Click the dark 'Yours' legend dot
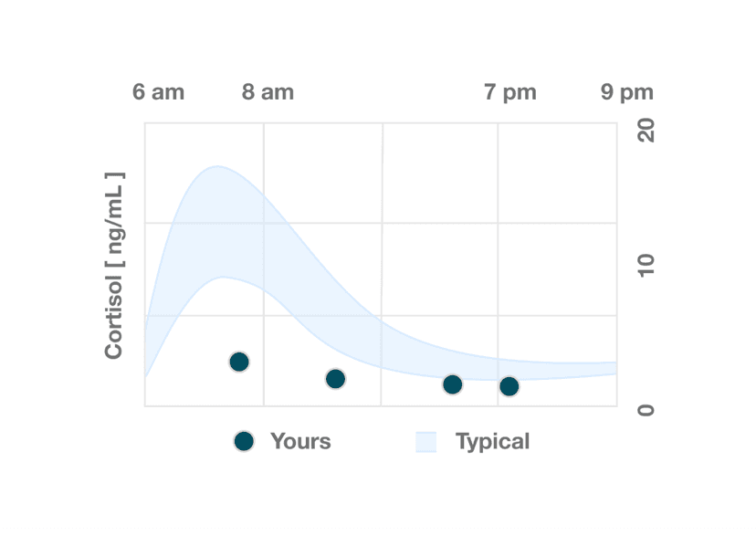 [243, 442]
